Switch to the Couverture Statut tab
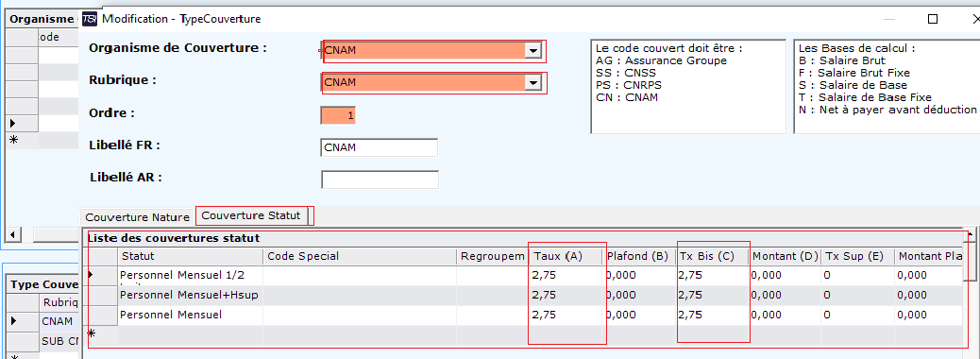 tap(251, 215)
